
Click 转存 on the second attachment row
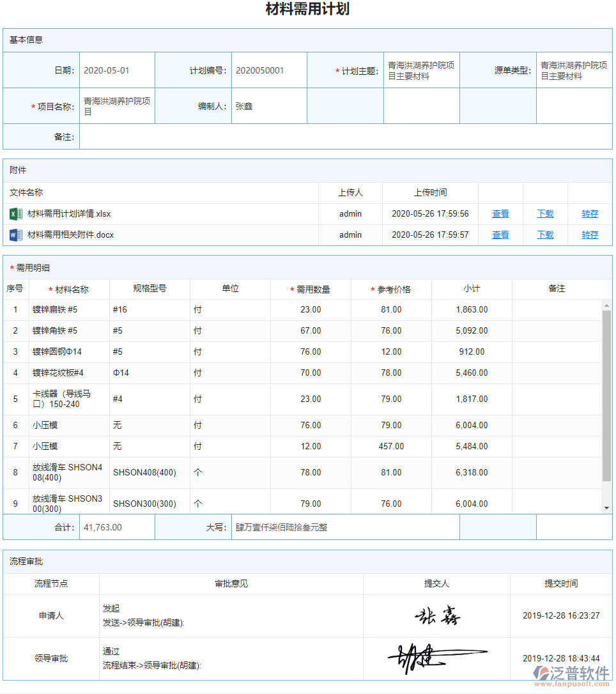click(x=589, y=235)
